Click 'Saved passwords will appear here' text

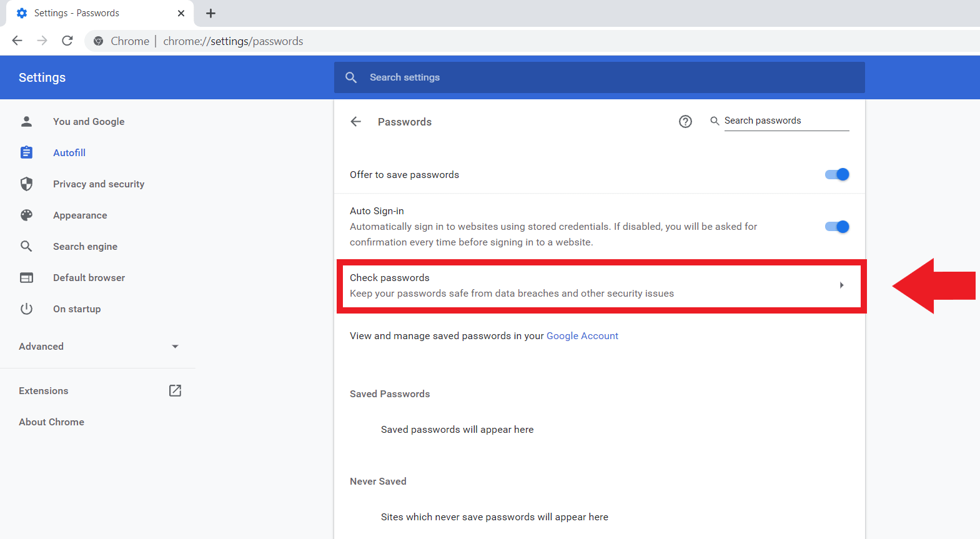(x=457, y=429)
